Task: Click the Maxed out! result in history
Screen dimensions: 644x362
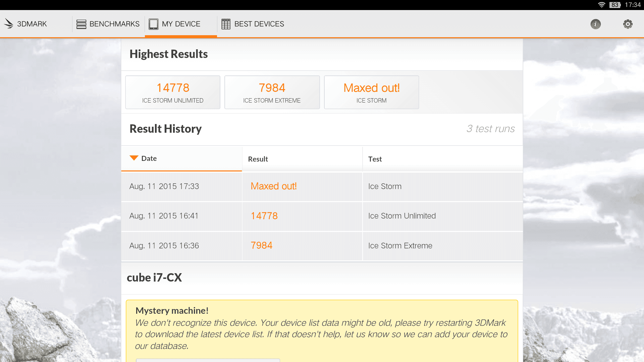Action: (x=274, y=186)
